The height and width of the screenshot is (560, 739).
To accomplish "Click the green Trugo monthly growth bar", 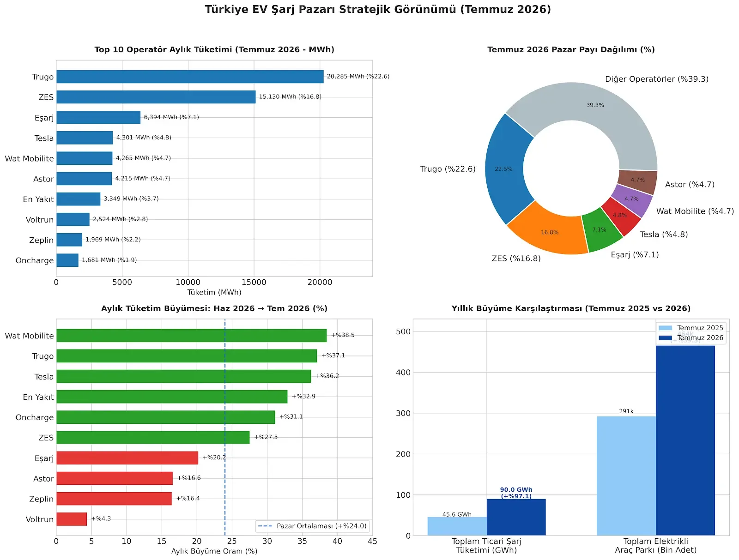I will (x=187, y=356).
